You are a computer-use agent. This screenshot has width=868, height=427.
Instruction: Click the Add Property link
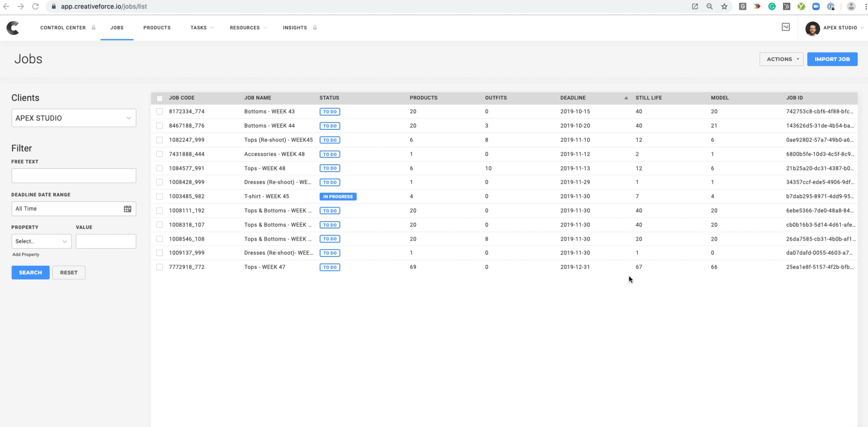tap(26, 255)
